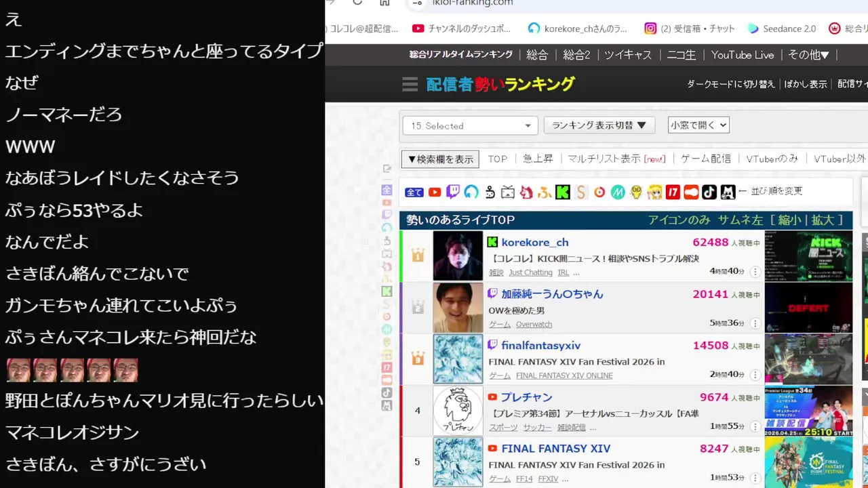The height and width of the screenshot is (488, 868).
Task: Click 並び順を変更 to reorder icons
Action: pos(776,191)
